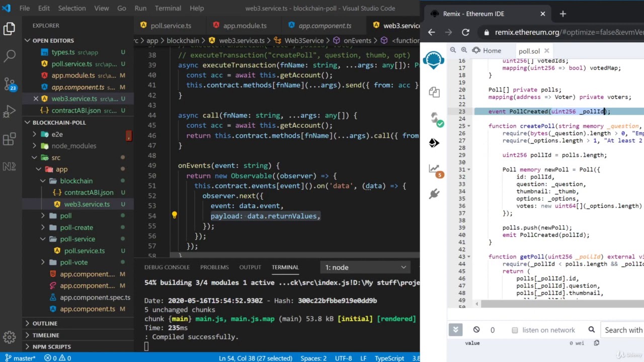Viewport: 644px width, 362px height.
Task: Click the Manage gear icon in VS Code
Action: [9, 337]
